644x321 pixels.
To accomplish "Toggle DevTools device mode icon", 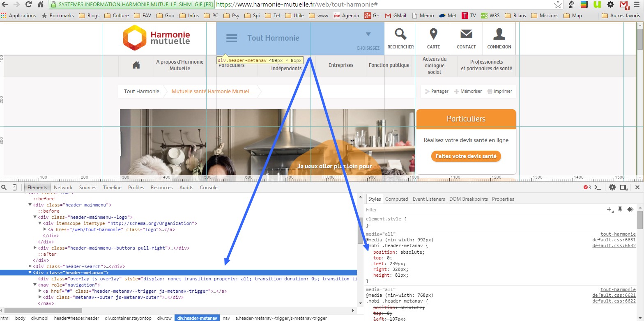I will [15, 188].
